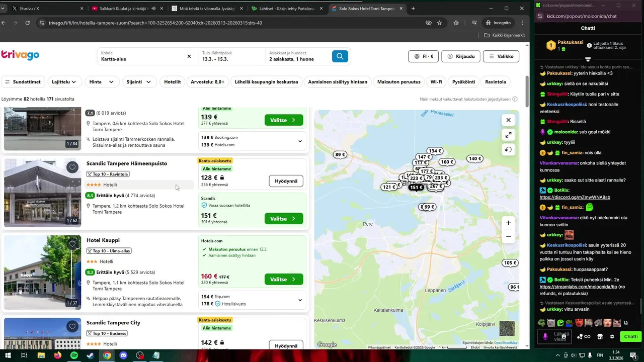Save Scandic Tampere Hämeenpuisto to favorites

click(x=72, y=167)
